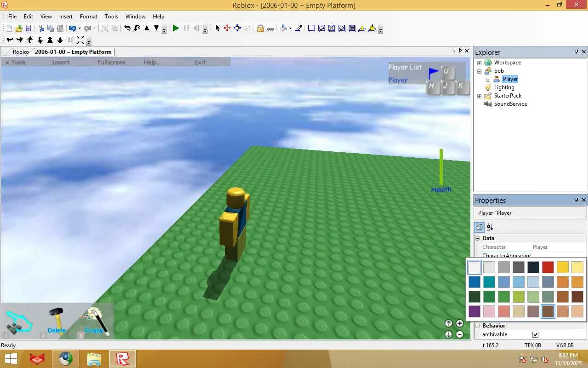Open the Window menu

click(x=136, y=16)
